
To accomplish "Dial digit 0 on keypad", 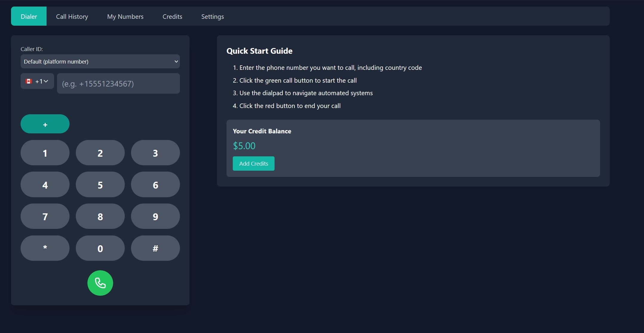I will coord(100,248).
